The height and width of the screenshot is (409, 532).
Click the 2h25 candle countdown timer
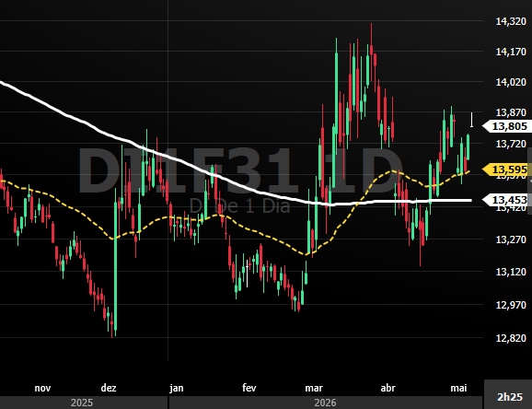(x=510, y=396)
